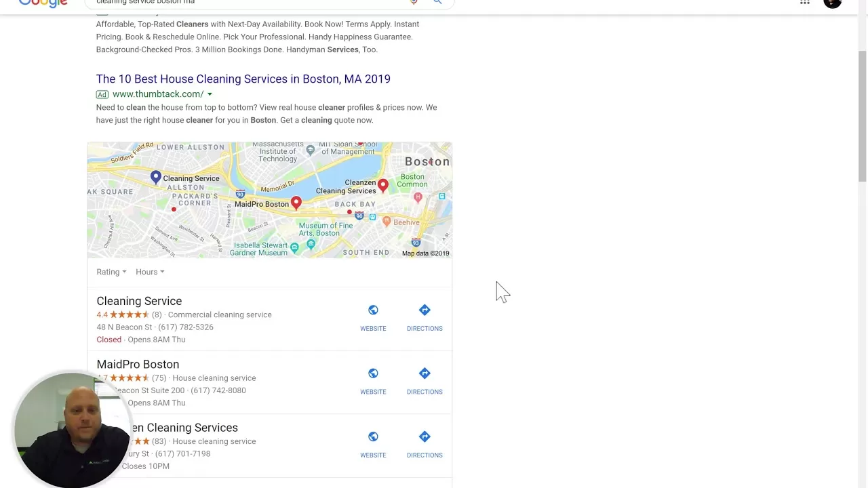Open website icon for MaidPro Boston
868x488 pixels.
(x=373, y=373)
